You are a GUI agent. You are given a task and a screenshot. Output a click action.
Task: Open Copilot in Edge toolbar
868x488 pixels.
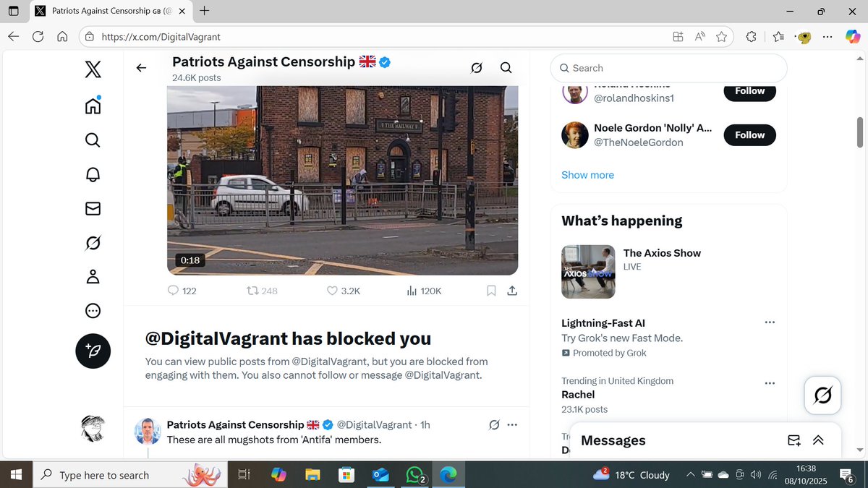click(x=853, y=37)
